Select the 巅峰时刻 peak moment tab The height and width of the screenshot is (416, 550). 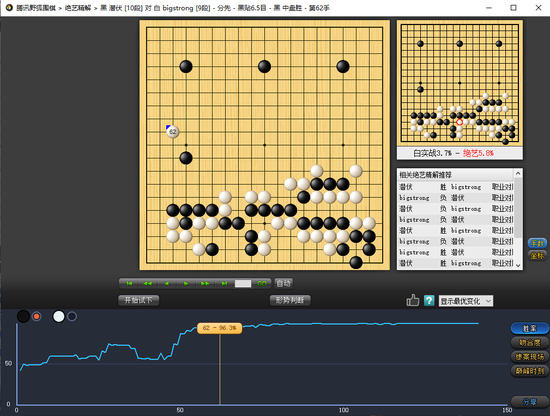(x=530, y=371)
